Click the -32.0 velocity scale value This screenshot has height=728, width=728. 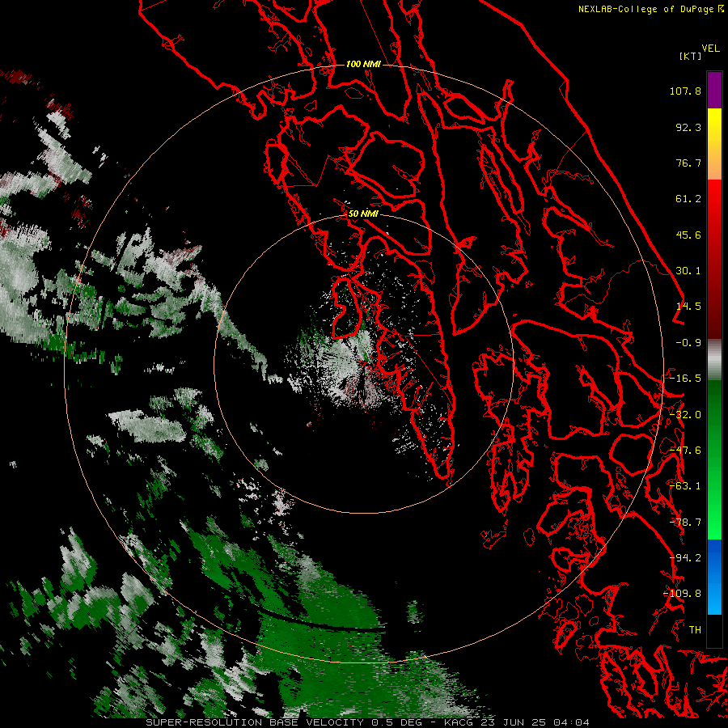click(x=685, y=415)
